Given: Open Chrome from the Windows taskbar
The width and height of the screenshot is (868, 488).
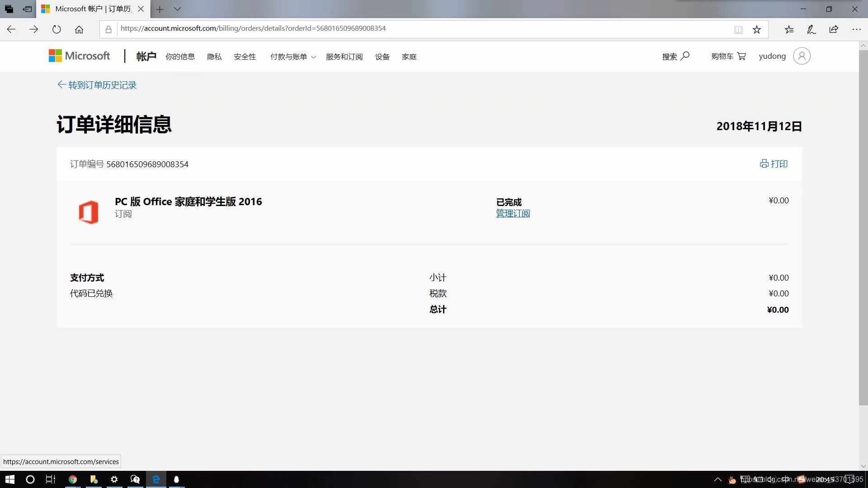Looking at the screenshot, I should pyautogui.click(x=73, y=479).
